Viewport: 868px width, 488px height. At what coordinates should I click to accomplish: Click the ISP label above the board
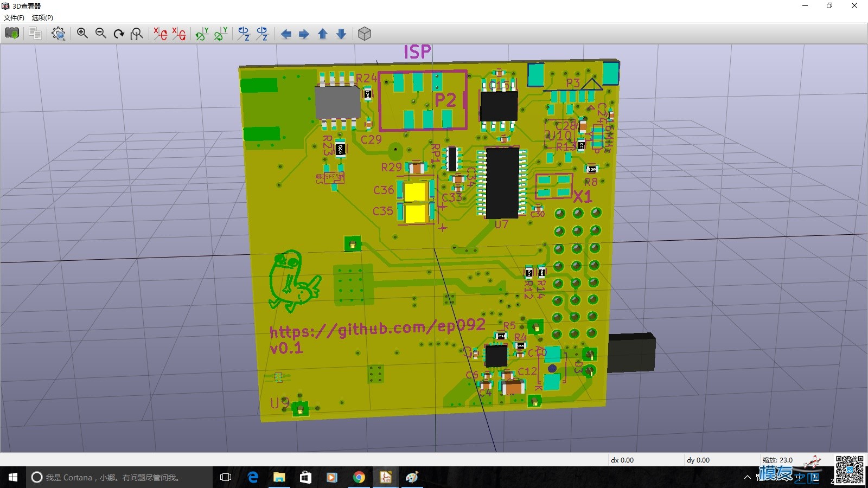tap(417, 52)
